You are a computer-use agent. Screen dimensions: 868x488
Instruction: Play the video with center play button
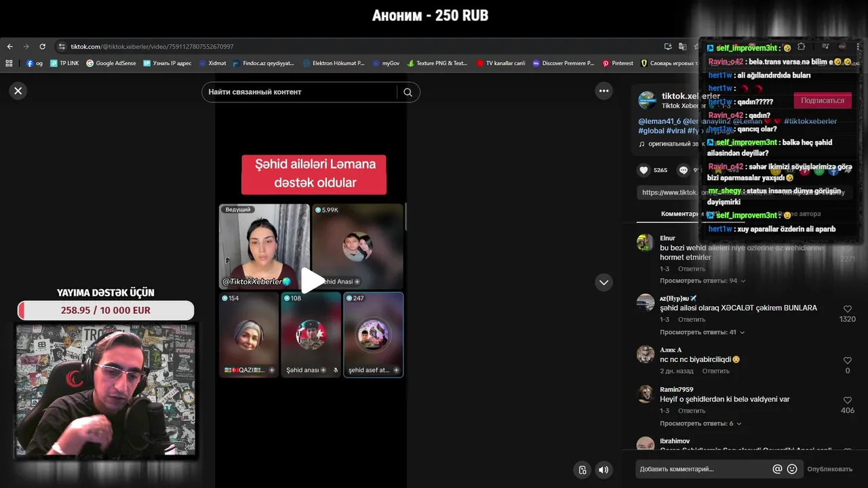coord(313,281)
